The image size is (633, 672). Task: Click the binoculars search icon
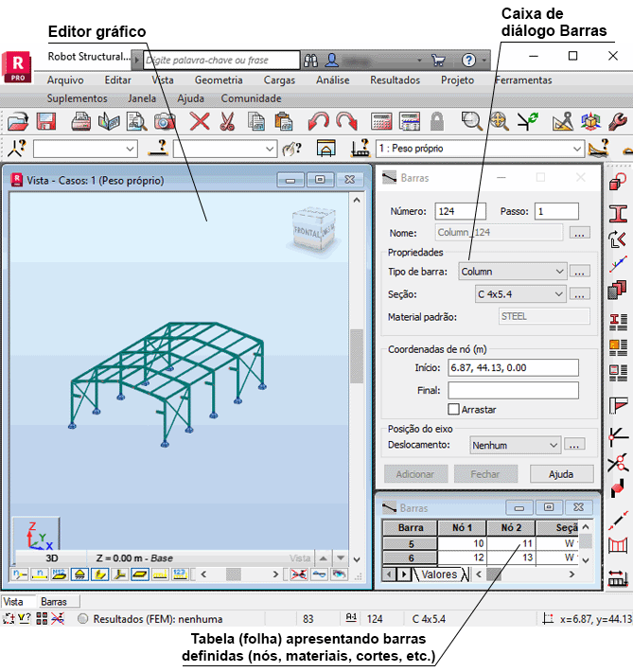coord(310,61)
